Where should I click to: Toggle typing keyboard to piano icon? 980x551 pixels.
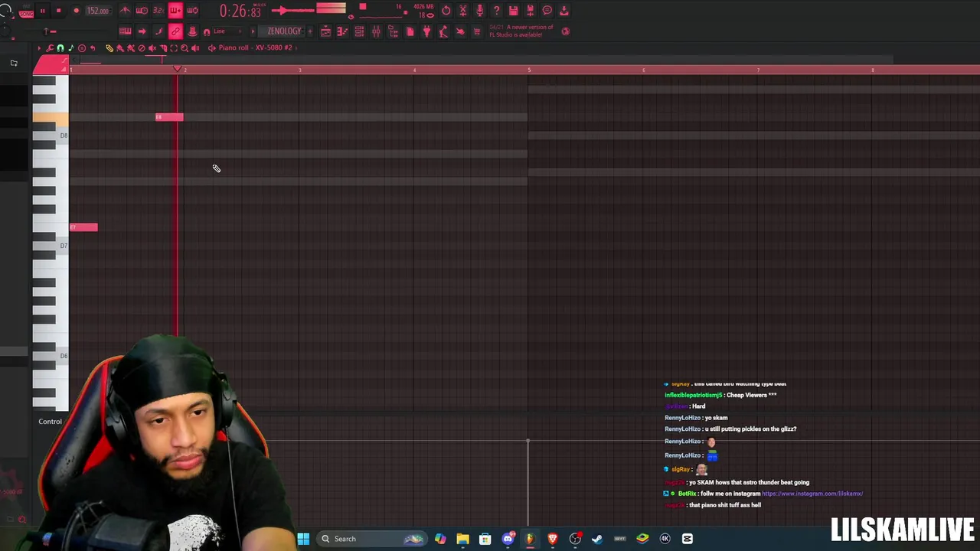click(125, 31)
